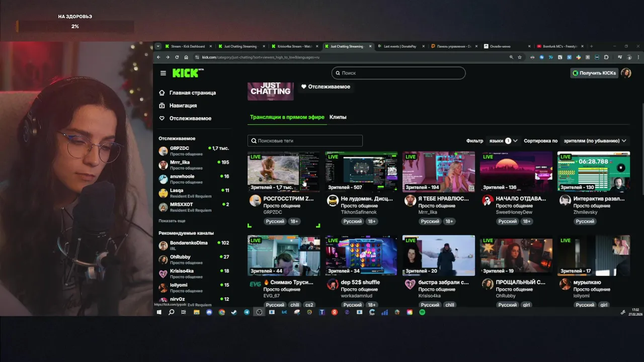Screen dimensions: 644x362
Task: Click TikhonSafinenok streamer avatar under the stream card
Action: [333, 201]
